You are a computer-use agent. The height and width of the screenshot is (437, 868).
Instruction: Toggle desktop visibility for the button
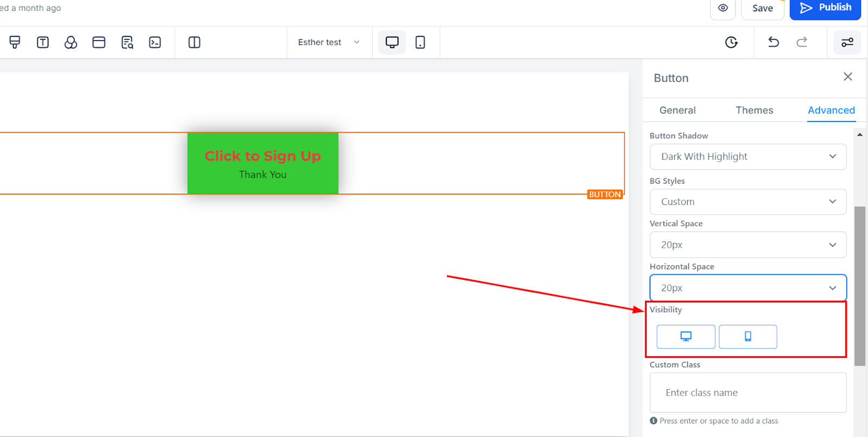coord(686,337)
